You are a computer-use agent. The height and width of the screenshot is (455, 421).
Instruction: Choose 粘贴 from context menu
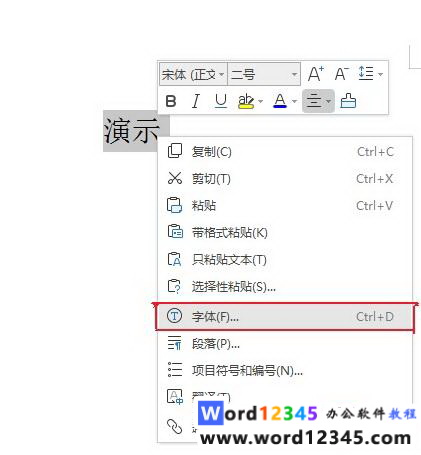(285, 205)
